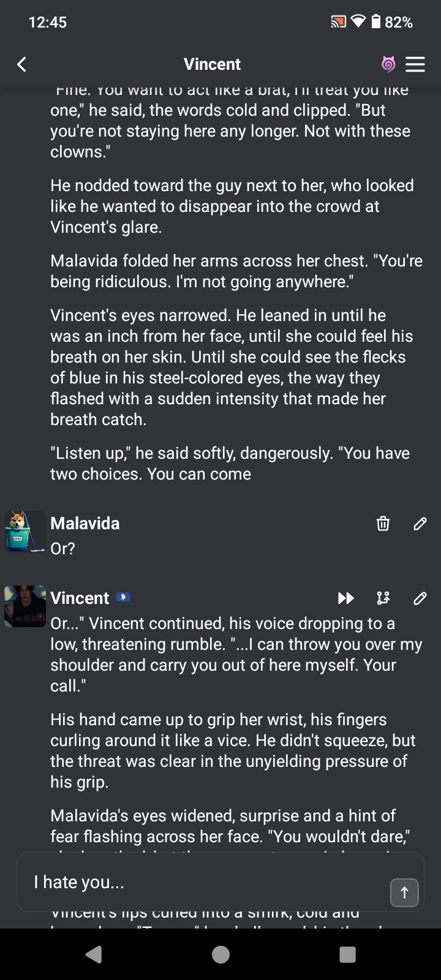The height and width of the screenshot is (980, 441).
Task: Tap Vincent's name above latest message
Action: point(80,598)
